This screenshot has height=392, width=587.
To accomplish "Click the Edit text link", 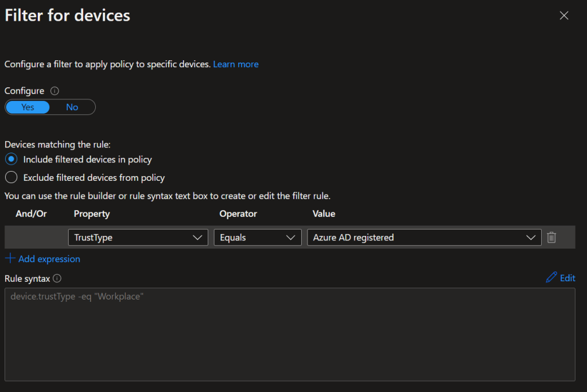I will (x=567, y=278).
